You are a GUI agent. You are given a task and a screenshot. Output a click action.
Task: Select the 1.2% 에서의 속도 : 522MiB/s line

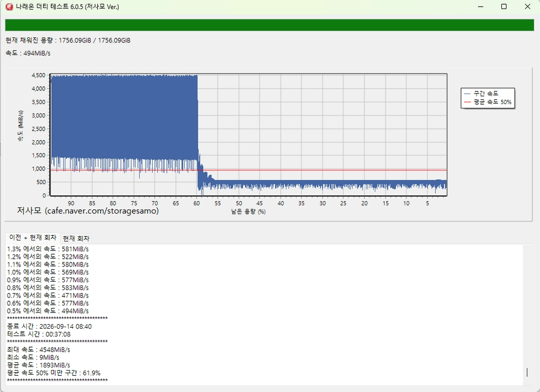(x=48, y=257)
